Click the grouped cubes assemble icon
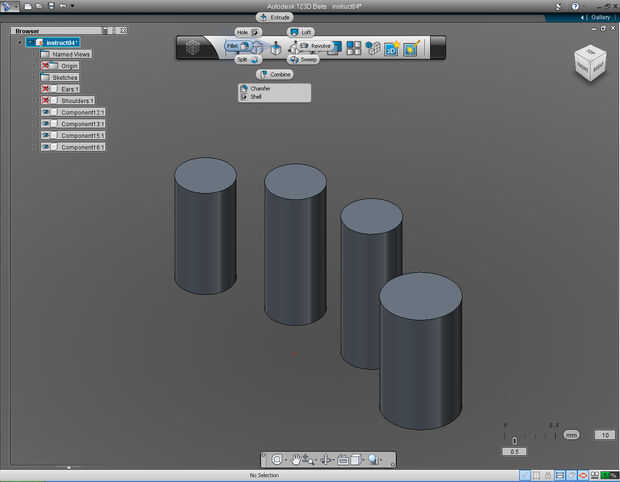This screenshot has width=620, height=482. point(372,48)
